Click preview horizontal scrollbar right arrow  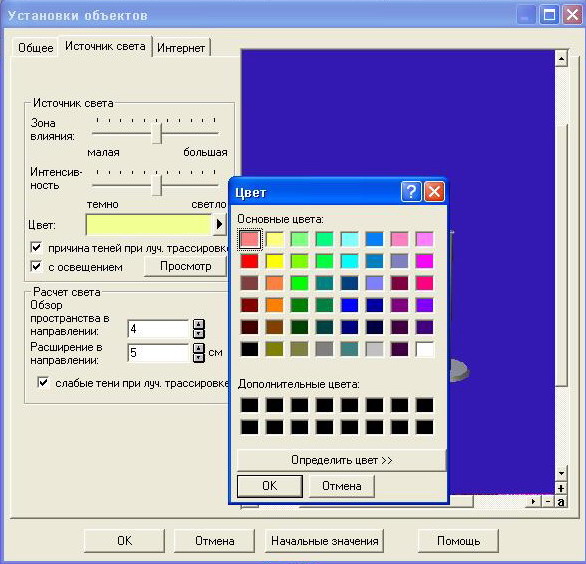click(x=534, y=502)
